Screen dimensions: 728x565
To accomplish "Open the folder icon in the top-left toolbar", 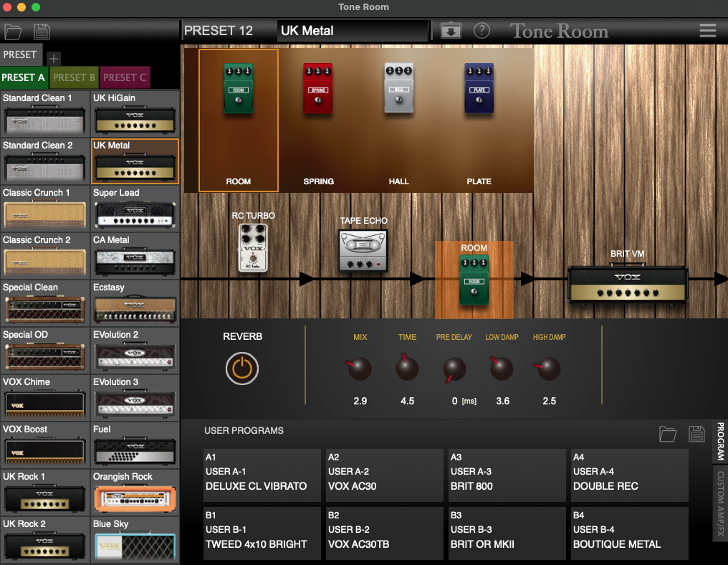I will [x=13, y=31].
